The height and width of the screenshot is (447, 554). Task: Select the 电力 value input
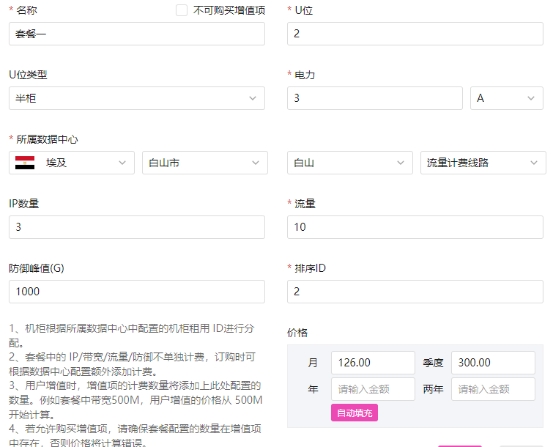click(375, 98)
